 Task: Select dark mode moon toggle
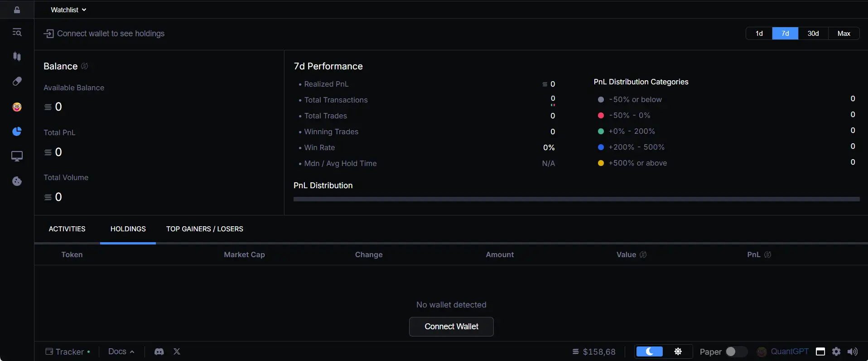(x=650, y=351)
